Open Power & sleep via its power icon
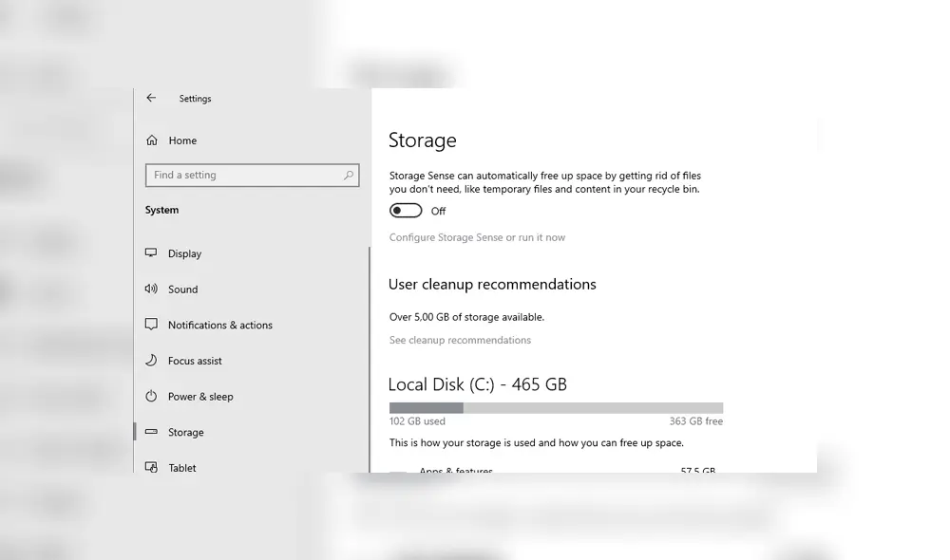The image size is (950, 560). [x=152, y=397]
